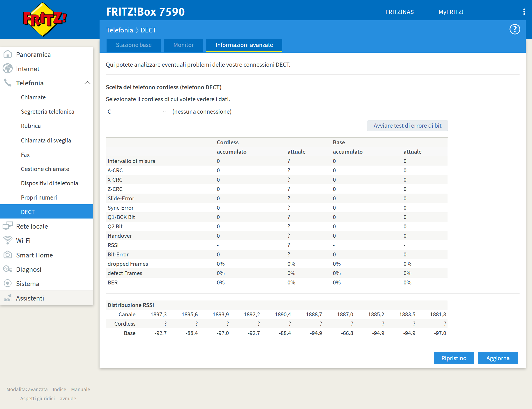Click the Sync-Error row label
The image size is (532, 409).
click(x=121, y=208)
